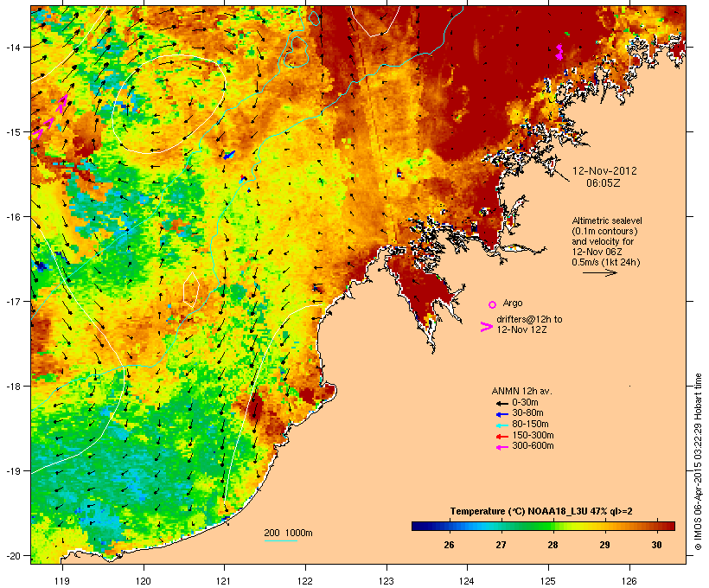Viewport: 709px width, 588px height.
Task: Click the '300-600m' depth label
Action: click(x=533, y=446)
